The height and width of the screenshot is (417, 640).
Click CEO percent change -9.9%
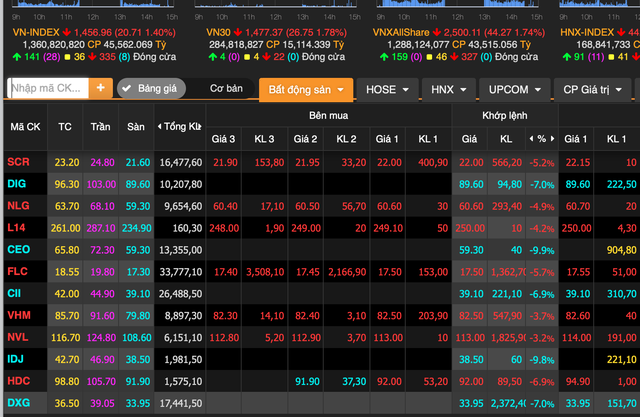tap(542, 250)
